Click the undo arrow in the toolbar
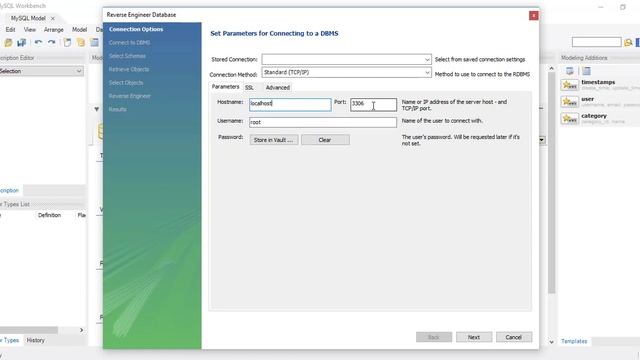Image resolution: width=640 pixels, height=360 pixels. click(x=38, y=42)
